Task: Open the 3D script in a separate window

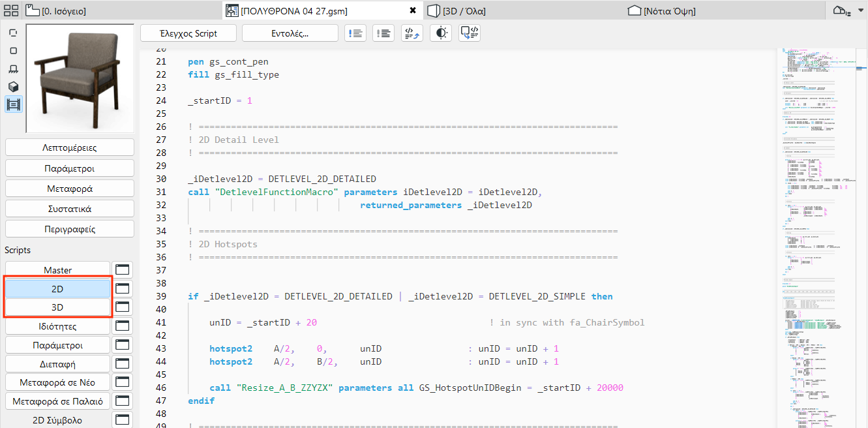Action: click(x=122, y=307)
